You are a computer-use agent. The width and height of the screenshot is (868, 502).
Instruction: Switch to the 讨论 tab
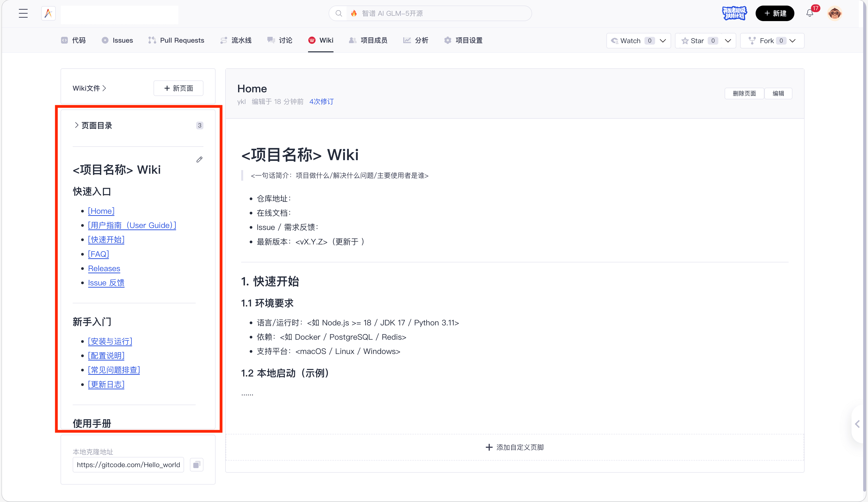[x=279, y=40]
